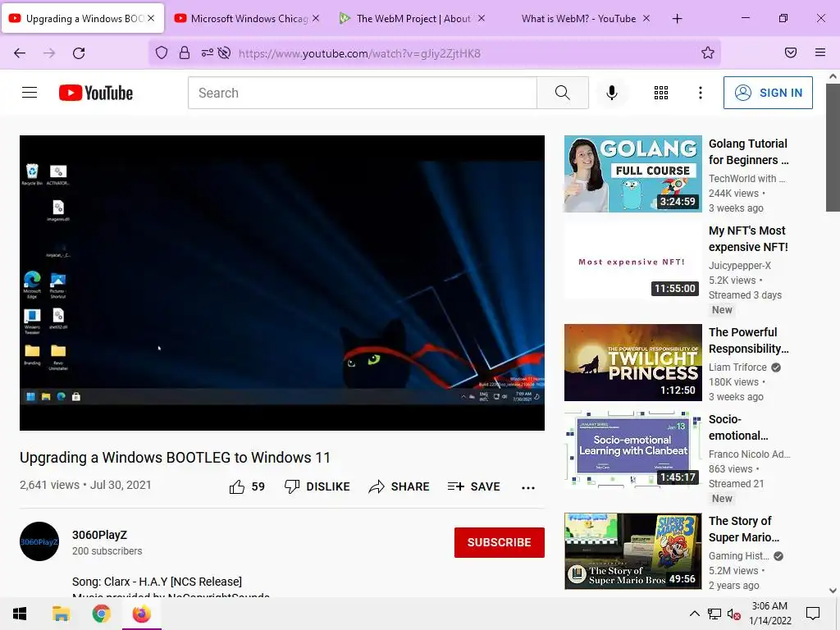Open Story of Super Mario Bros thumbnail
The width and height of the screenshot is (840, 630).
pos(632,551)
